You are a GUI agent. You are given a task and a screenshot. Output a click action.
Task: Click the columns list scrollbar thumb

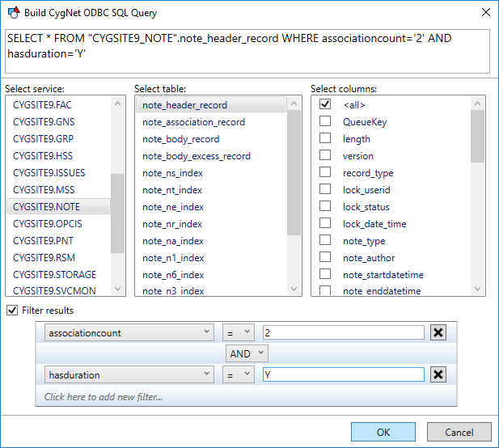tap(477, 136)
